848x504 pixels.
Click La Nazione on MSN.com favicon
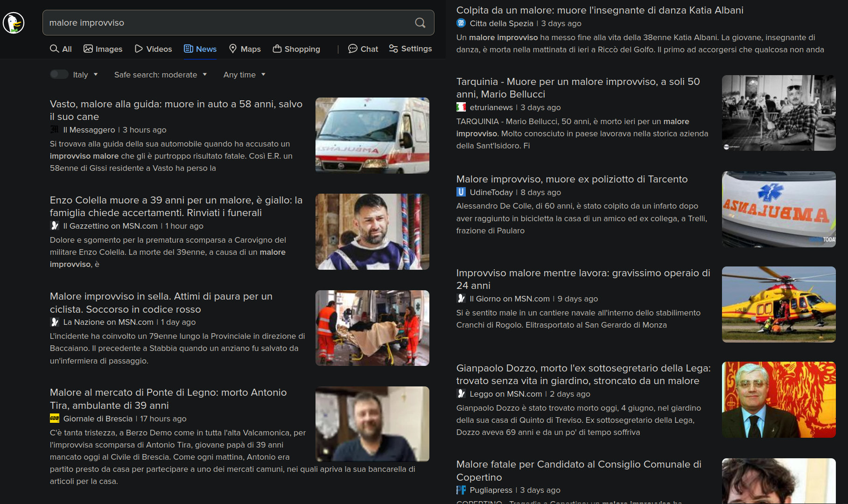point(54,322)
